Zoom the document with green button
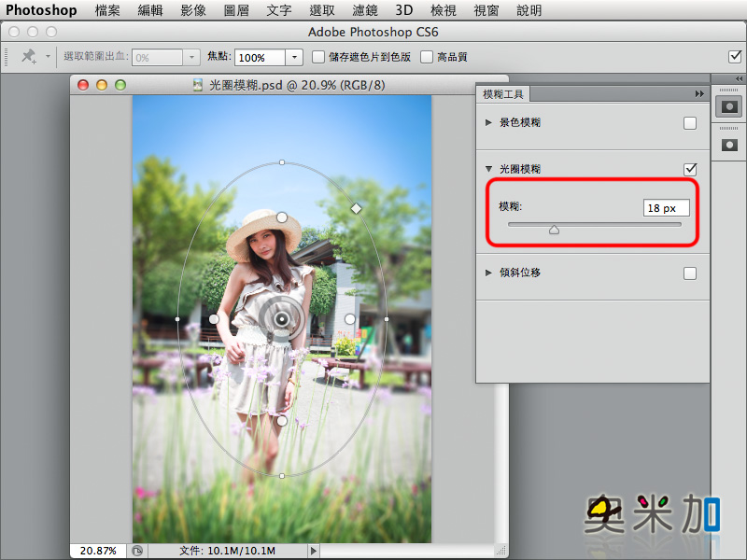This screenshot has width=747, height=560. click(120, 85)
